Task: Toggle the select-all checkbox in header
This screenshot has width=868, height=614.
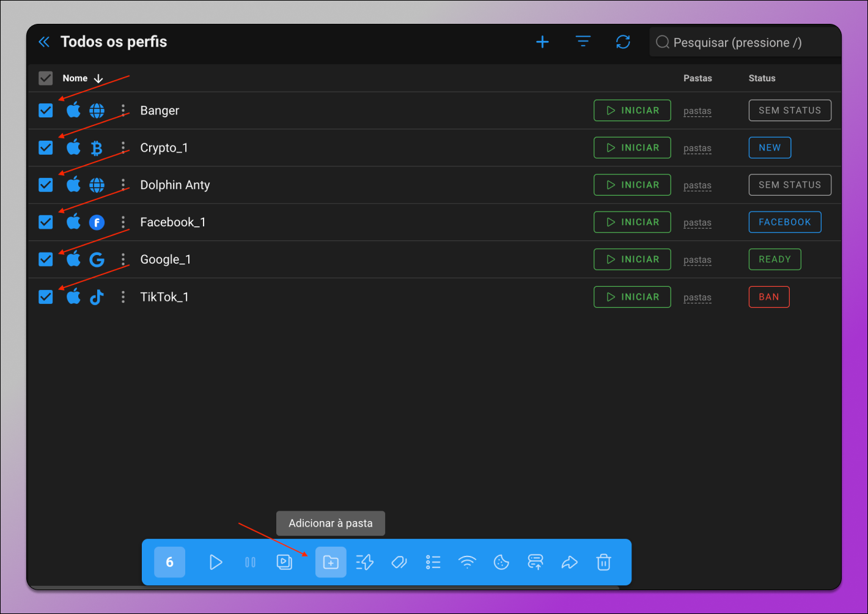Action: 46,78
